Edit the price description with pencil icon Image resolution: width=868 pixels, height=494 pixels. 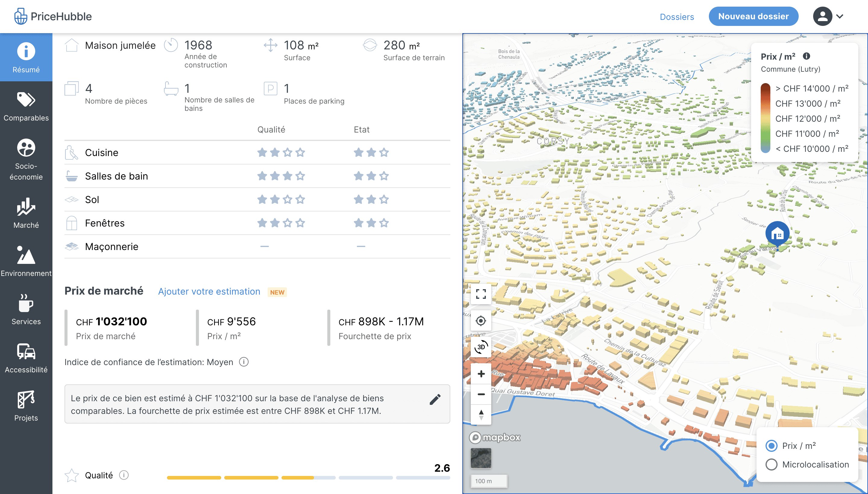435,400
